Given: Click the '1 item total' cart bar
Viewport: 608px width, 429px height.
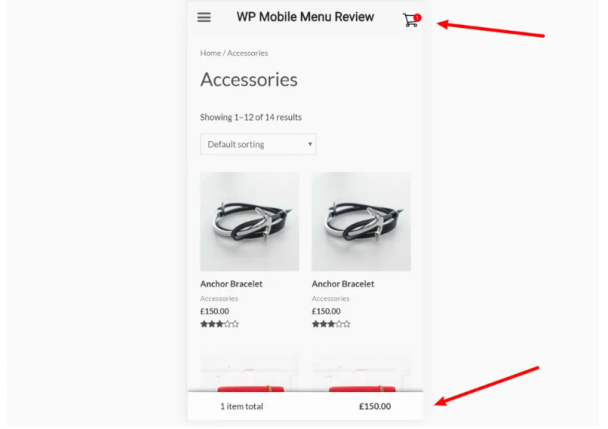Looking at the screenshot, I should [241, 406].
